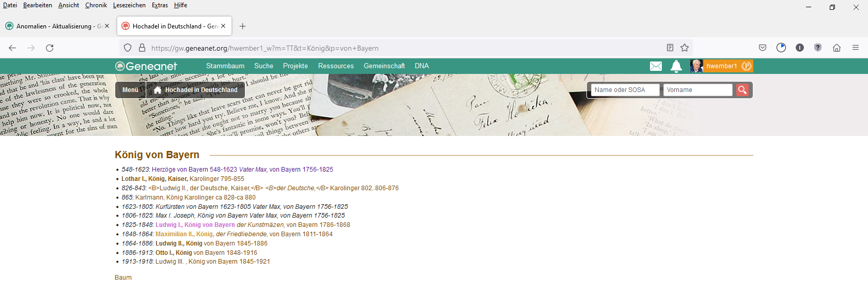The width and height of the screenshot is (868, 290).
Task: Focus the Name oder SOSA search field
Action: click(x=625, y=90)
